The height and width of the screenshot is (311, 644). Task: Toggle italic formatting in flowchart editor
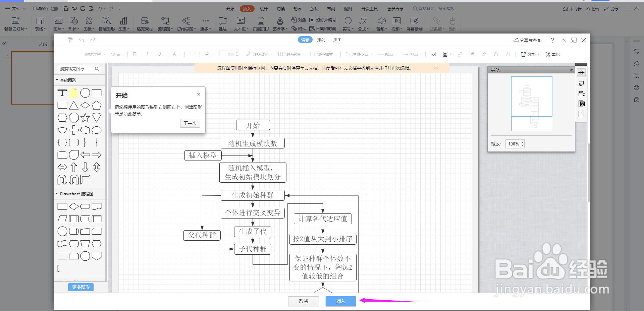click(x=147, y=54)
